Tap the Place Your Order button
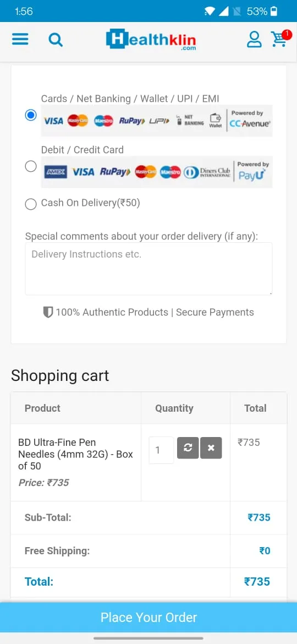This screenshot has height=644, width=297. 148,617
